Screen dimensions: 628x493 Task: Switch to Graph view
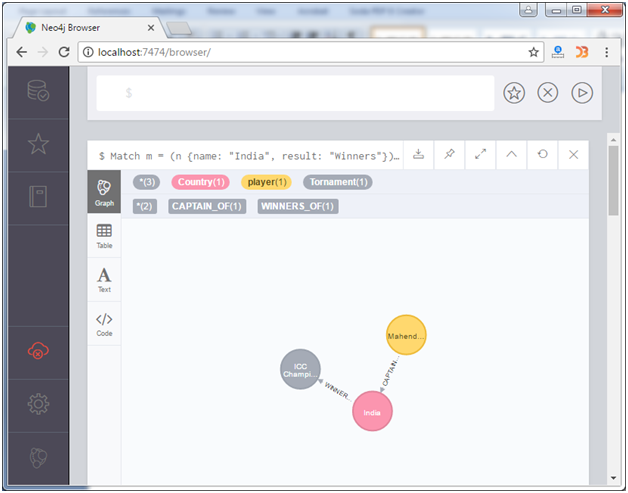pyautogui.click(x=104, y=192)
